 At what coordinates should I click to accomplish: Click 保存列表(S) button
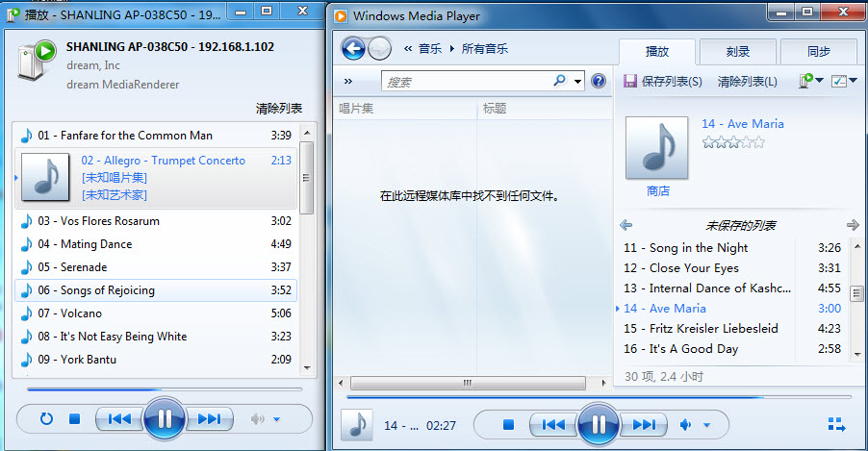[663, 82]
